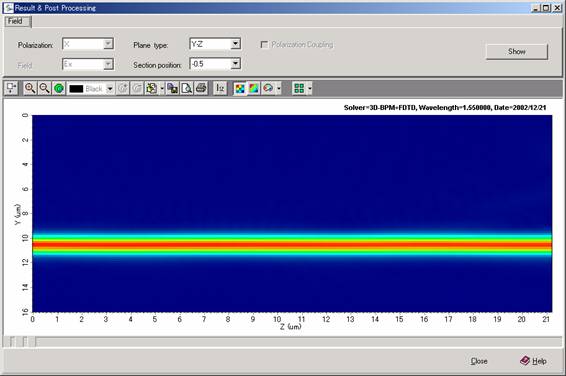566x376 pixels.
Task: Expand the Plane type dropdown
Action: point(235,44)
